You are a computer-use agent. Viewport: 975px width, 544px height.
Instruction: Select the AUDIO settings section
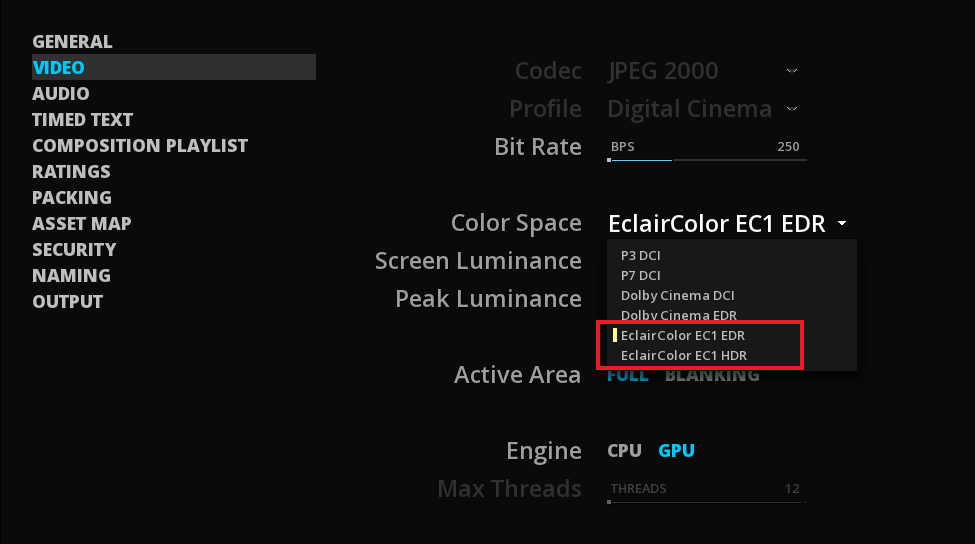coord(61,94)
